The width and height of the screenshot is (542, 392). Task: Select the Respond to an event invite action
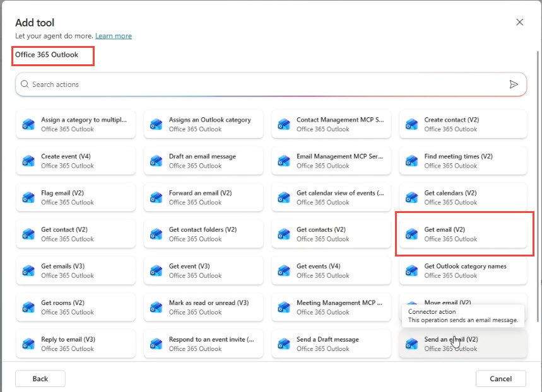[x=203, y=343]
